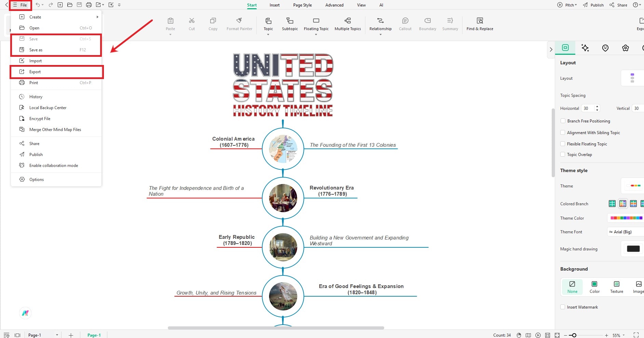Click Options in the File menu
Screen dimensions: 644x338
coord(56,180)
